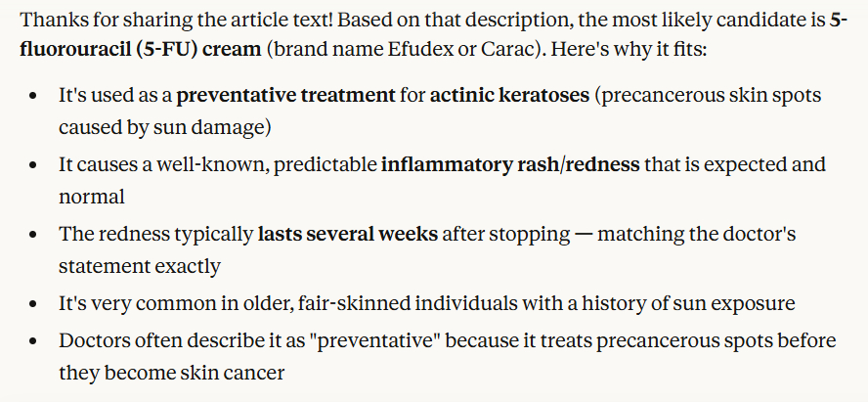
Task: Click the fifth bullet point marker
Action: 35,341
